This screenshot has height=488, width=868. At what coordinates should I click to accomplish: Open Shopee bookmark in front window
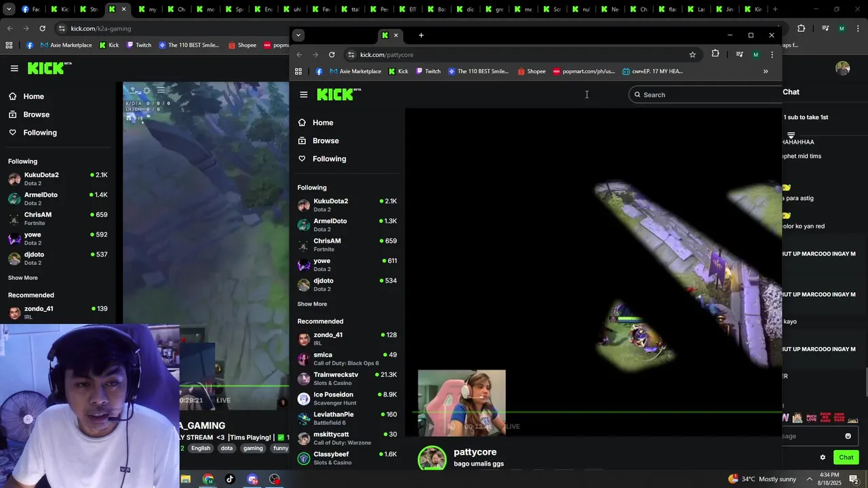tap(531, 71)
